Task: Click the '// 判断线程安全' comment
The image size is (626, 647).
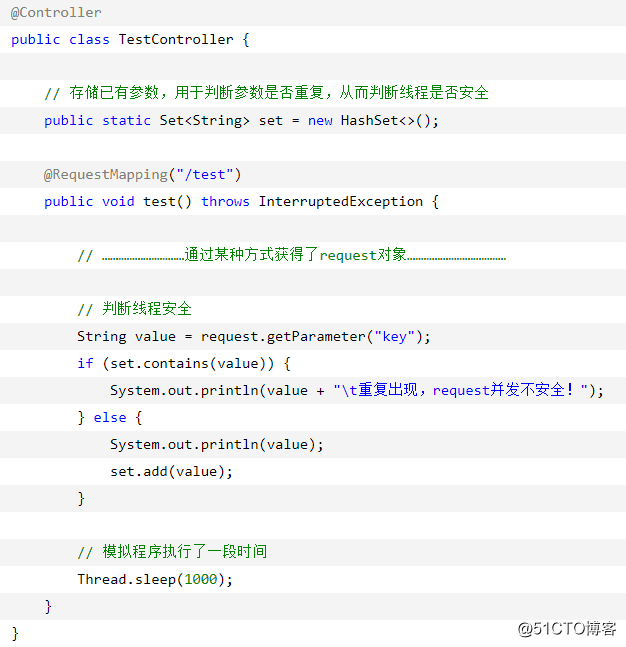Action: tap(135, 309)
